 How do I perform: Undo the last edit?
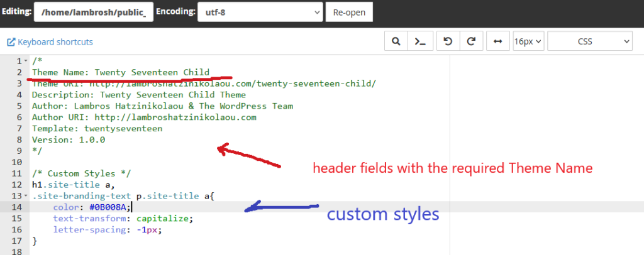448,41
